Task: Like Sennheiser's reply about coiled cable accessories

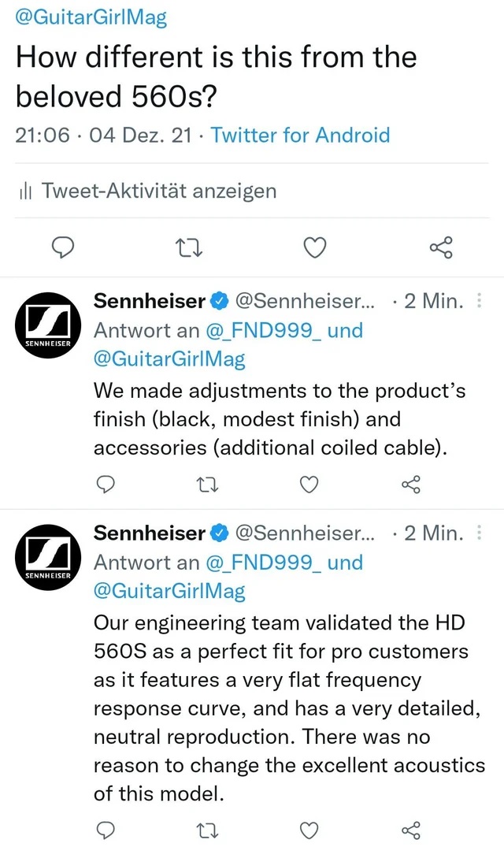Action: coord(309,485)
